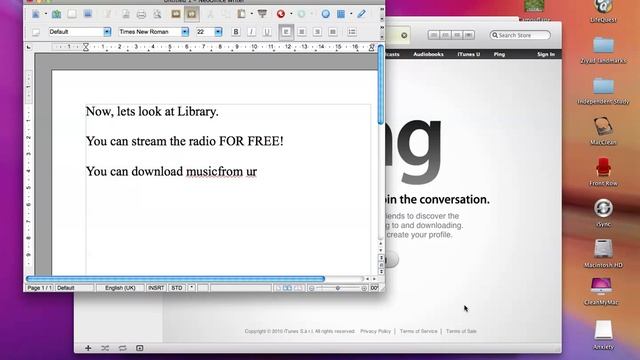Open the Styles and Formatting window
The height and width of the screenshot is (360, 640).
[36, 32]
